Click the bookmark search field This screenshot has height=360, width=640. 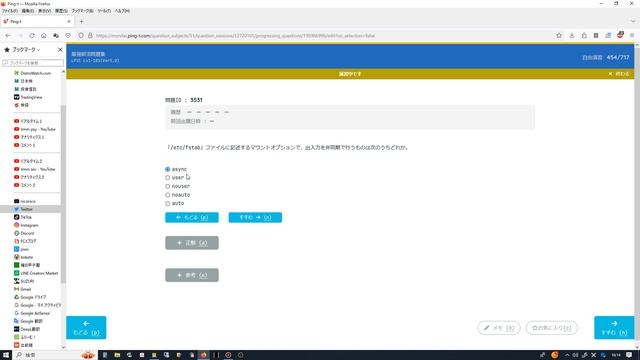33,63
